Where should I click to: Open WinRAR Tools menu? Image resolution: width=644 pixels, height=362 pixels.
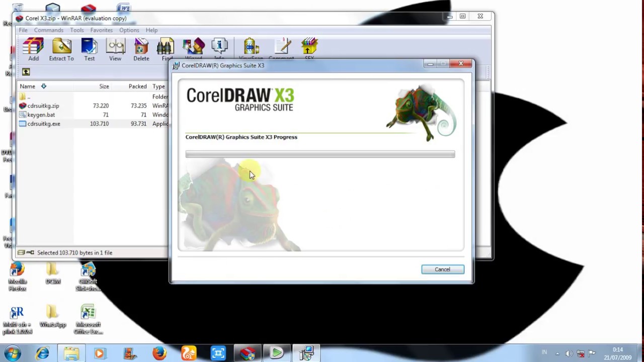77,30
